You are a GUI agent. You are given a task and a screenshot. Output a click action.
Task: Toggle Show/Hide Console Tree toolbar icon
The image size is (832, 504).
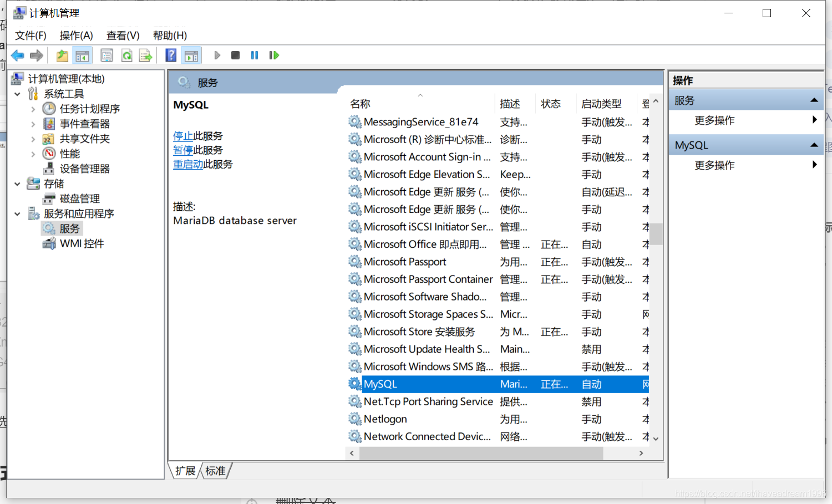[x=82, y=55]
